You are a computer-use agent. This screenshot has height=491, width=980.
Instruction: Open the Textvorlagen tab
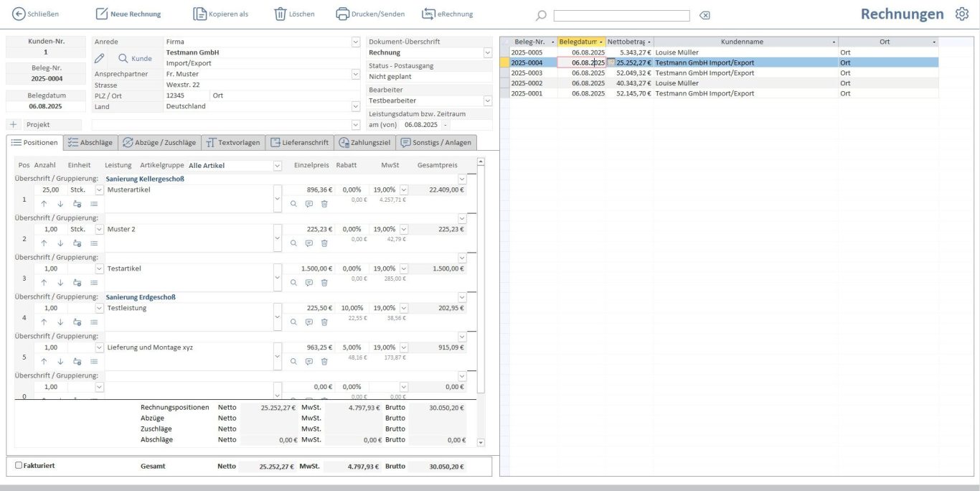[x=233, y=142]
